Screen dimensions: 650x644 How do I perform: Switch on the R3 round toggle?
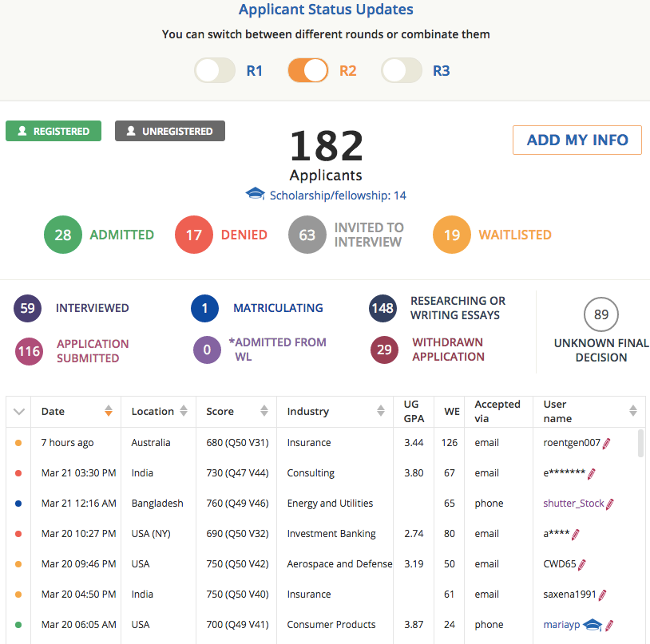402,70
